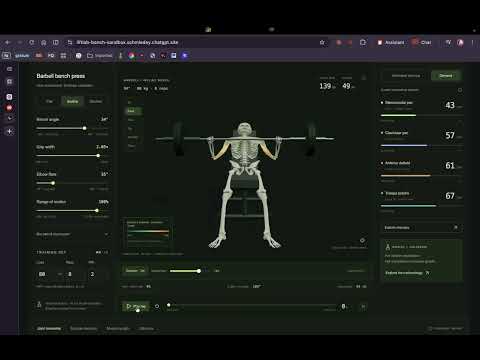
Task: Open the browser three-dot menu
Action: click(x=472, y=42)
